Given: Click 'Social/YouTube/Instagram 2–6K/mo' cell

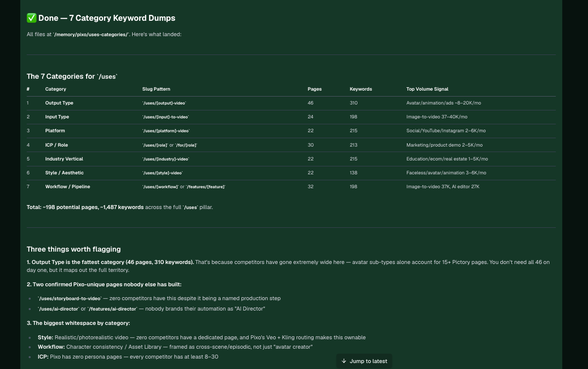Looking at the screenshot, I should pyautogui.click(x=446, y=131).
